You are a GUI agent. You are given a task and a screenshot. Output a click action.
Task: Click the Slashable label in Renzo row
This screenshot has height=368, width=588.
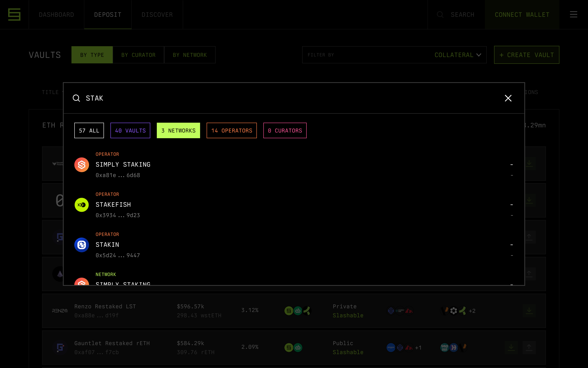pos(348,315)
